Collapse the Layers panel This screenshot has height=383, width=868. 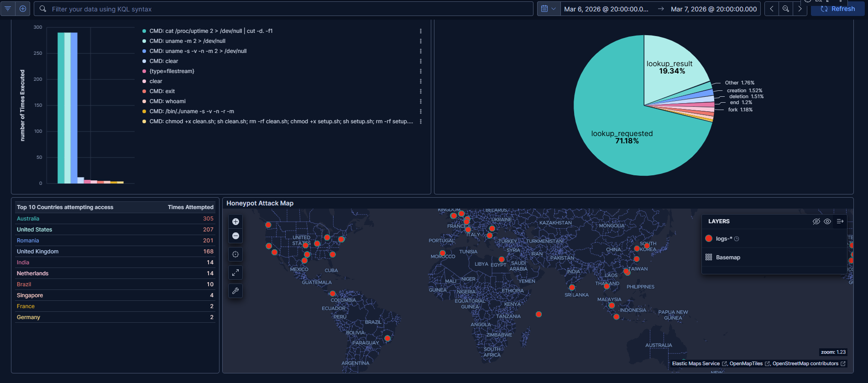(x=840, y=221)
